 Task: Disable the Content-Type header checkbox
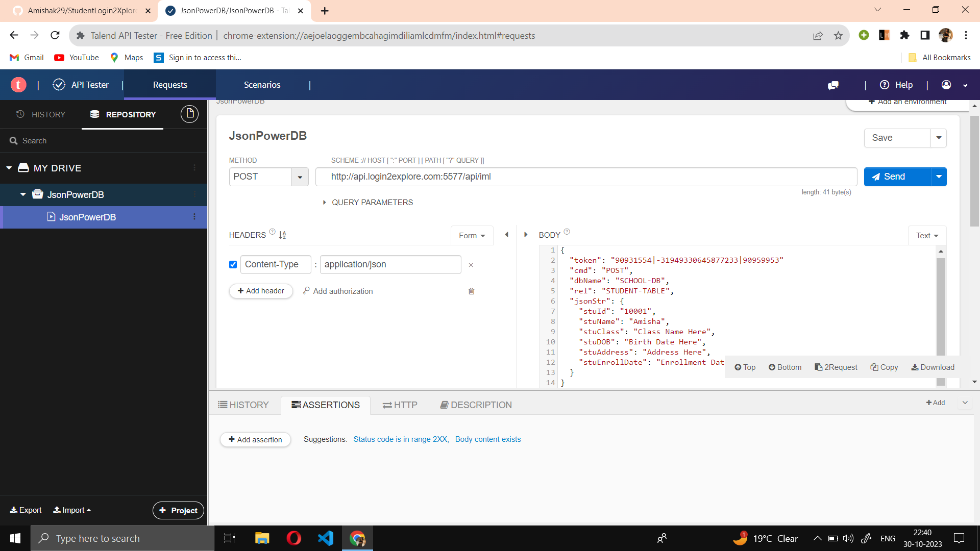(233, 264)
